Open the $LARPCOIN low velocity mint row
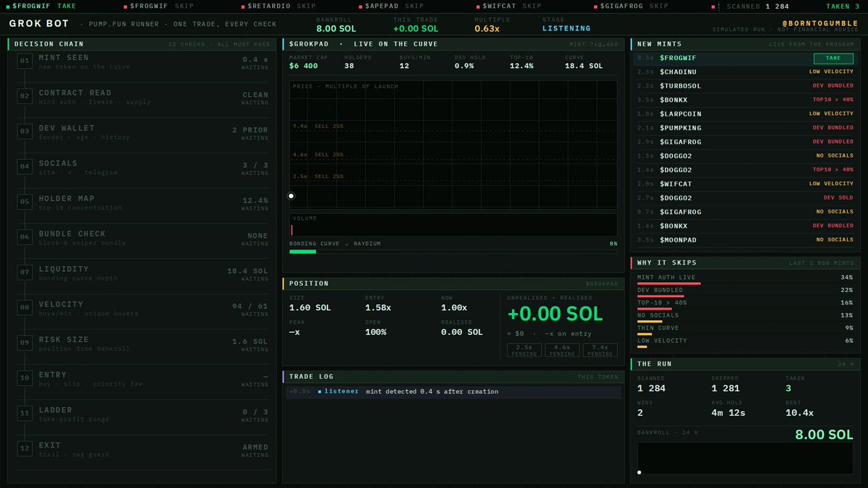The height and width of the screenshot is (488, 868). click(x=744, y=114)
